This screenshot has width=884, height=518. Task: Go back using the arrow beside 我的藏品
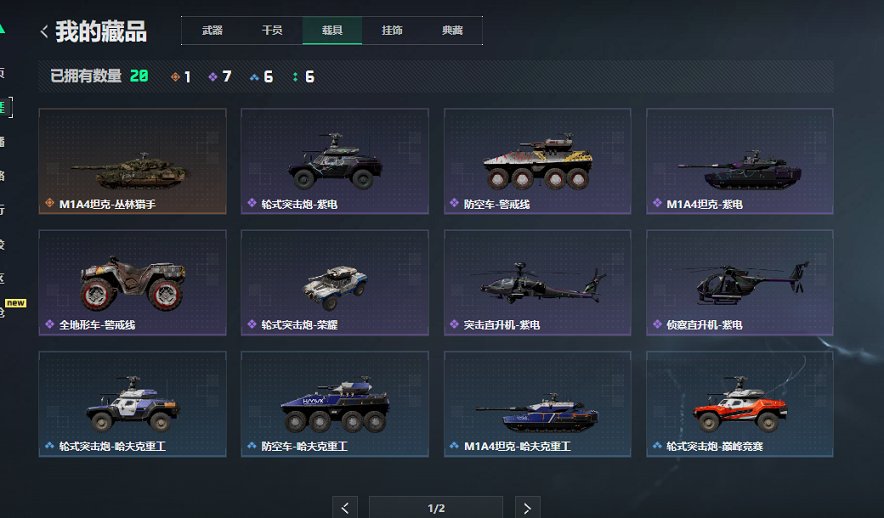[x=44, y=32]
